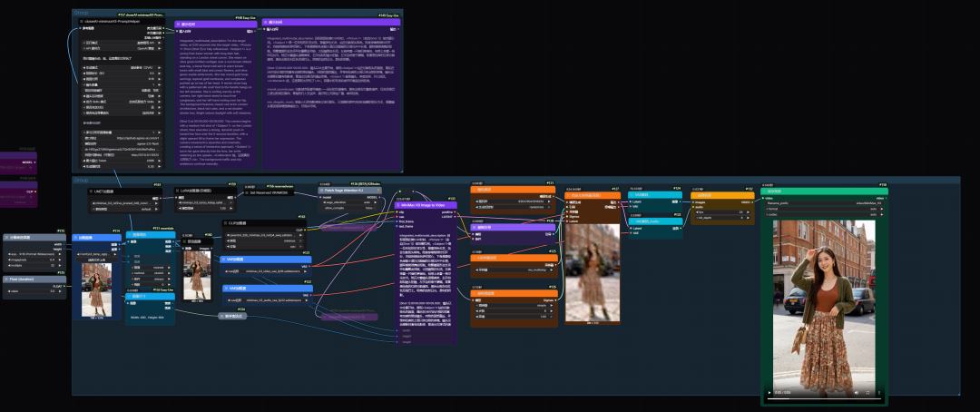The image size is (980, 412).
Task: Toggle allow_compile on Patch Sage Attention KJ
Action: click(350, 208)
